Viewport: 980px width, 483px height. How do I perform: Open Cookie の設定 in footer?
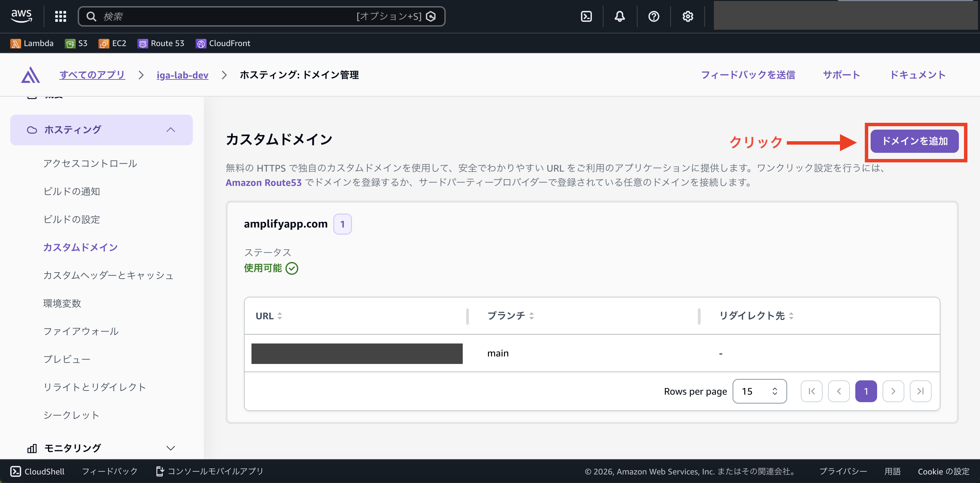click(x=944, y=471)
